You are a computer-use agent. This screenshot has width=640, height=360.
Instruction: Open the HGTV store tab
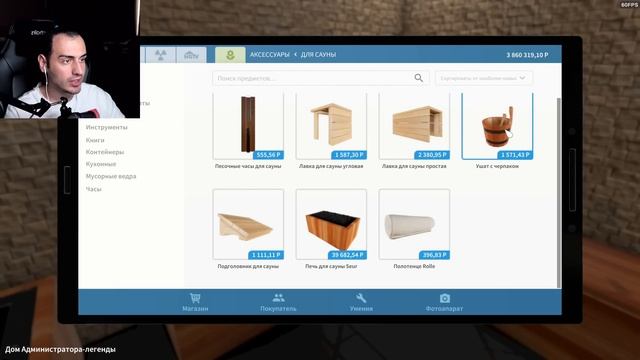pos(191,55)
